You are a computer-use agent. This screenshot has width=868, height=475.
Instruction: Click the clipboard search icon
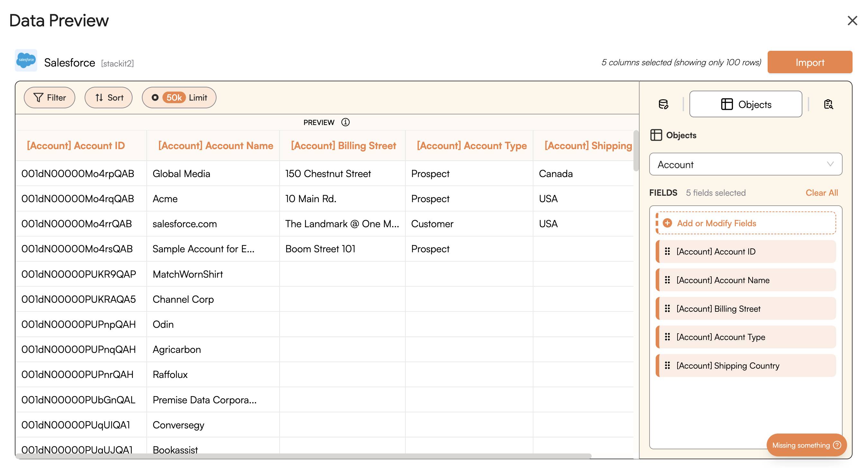point(828,104)
